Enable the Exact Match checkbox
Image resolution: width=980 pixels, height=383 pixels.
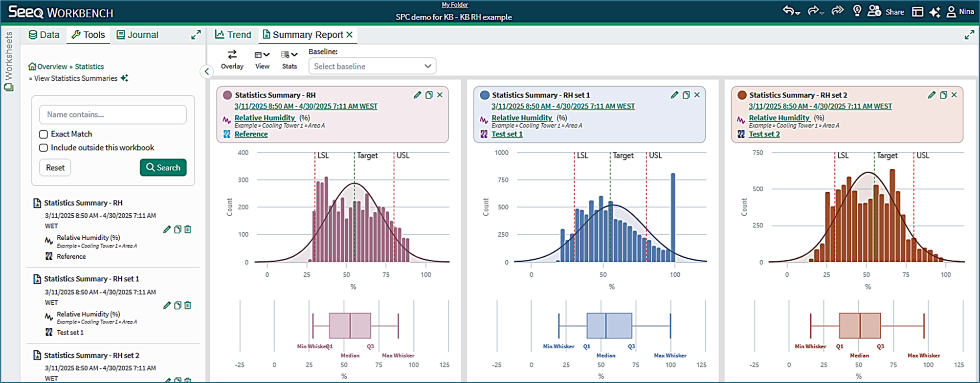44,134
